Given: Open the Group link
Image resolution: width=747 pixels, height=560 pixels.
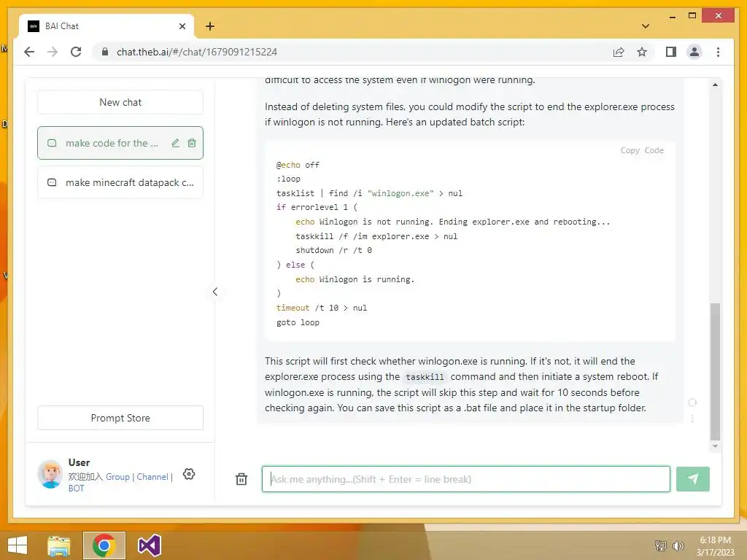Looking at the screenshot, I should coord(117,477).
